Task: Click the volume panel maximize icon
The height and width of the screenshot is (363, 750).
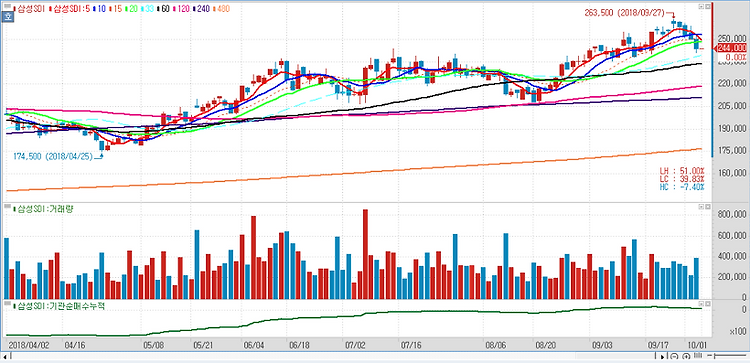Action: (x=701, y=207)
